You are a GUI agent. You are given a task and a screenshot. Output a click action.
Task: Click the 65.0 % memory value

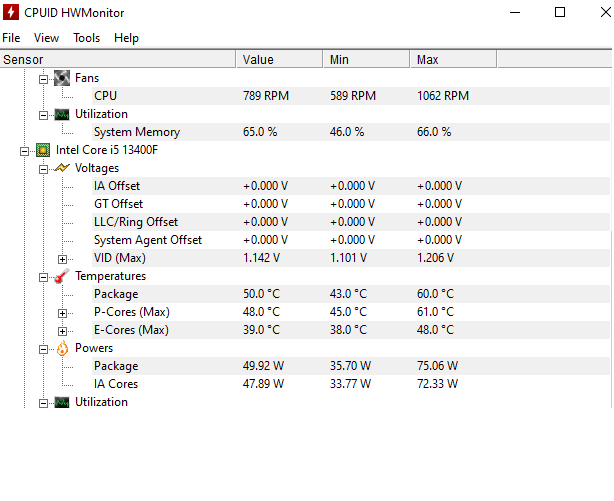click(x=260, y=132)
